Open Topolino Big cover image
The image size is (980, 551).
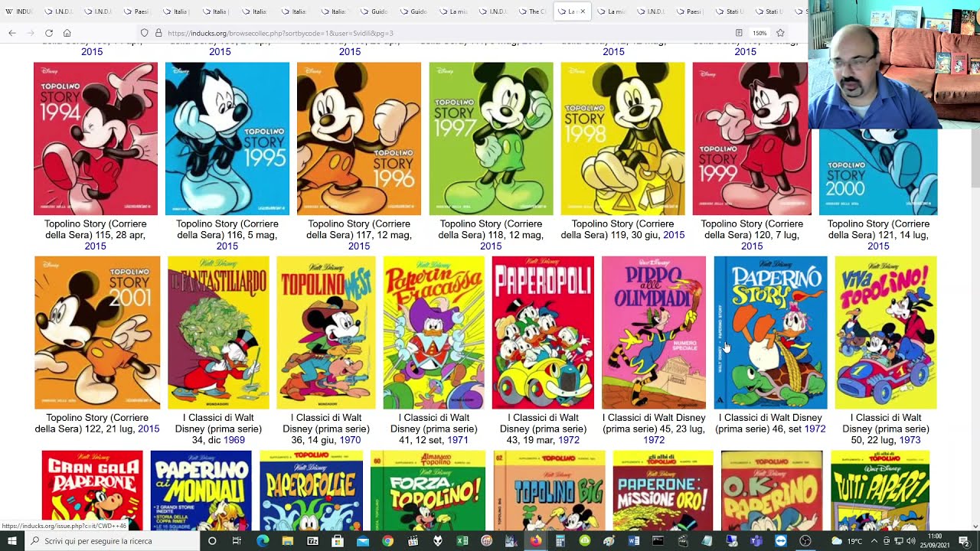click(549, 491)
